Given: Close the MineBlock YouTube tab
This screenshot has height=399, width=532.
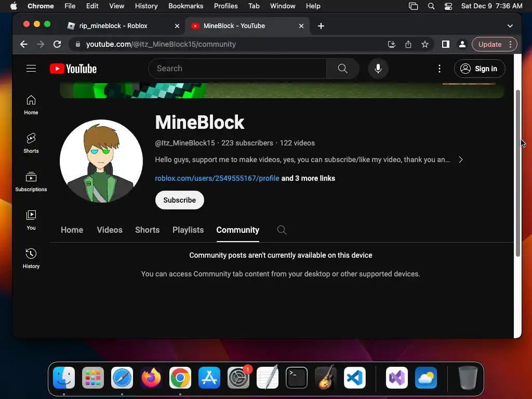Looking at the screenshot, I should coord(301,26).
